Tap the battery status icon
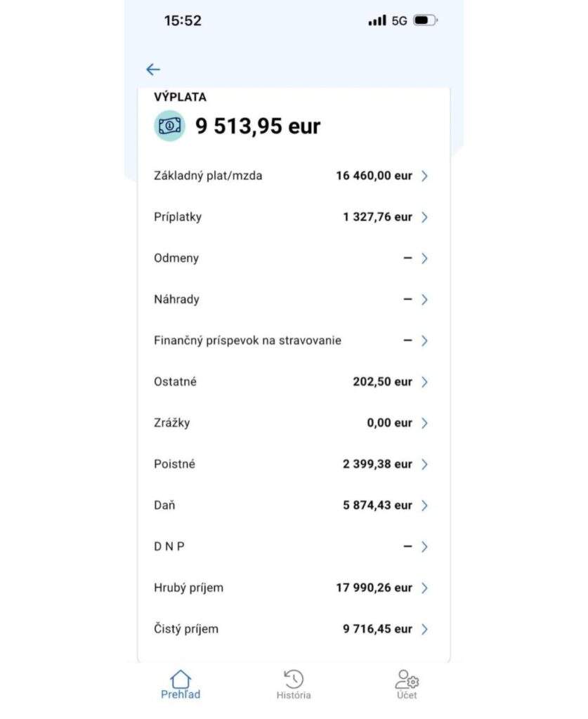Screen dimensions: 588x719 (x=425, y=20)
